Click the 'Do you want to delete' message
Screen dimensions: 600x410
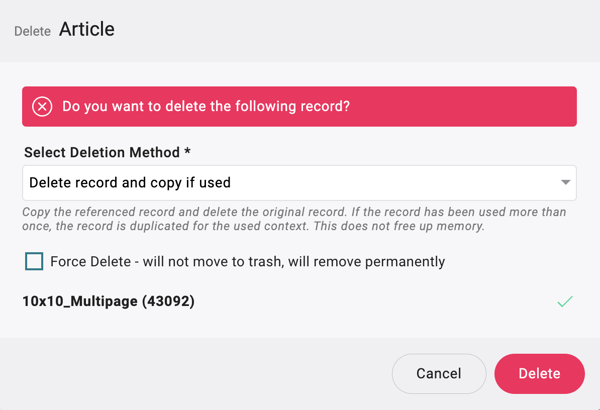(x=206, y=106)
